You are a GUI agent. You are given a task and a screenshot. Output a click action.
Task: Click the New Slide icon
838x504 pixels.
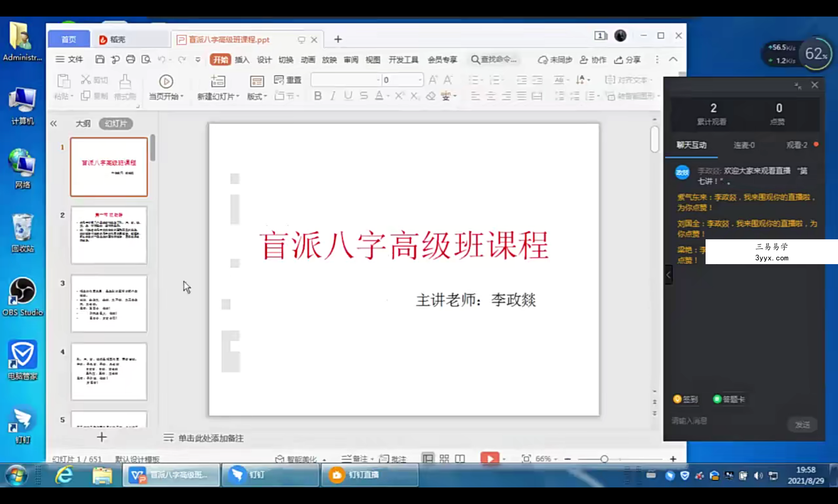[218, 81]
